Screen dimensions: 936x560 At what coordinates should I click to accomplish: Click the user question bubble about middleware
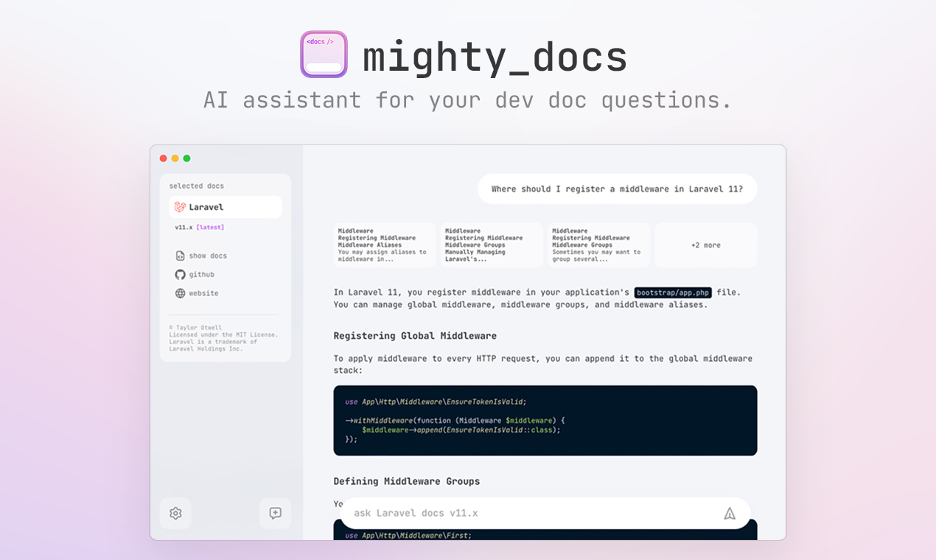click(x=618, y=189)
